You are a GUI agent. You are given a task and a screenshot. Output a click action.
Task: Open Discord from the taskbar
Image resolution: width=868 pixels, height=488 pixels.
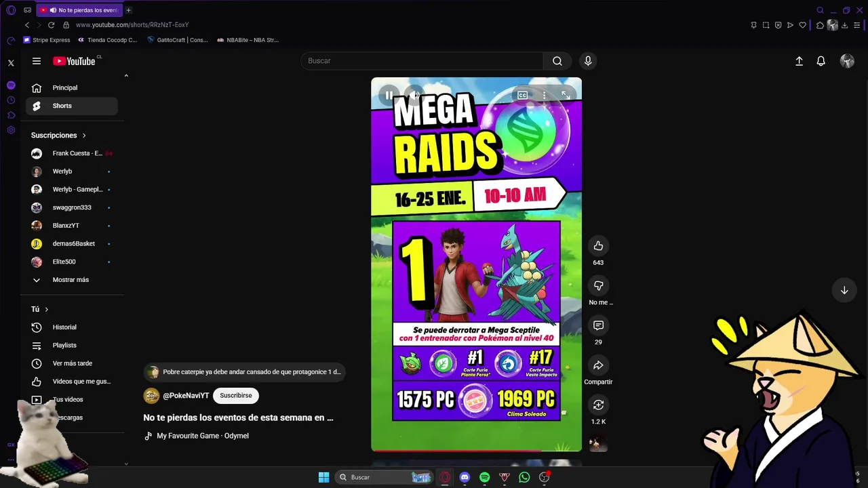click(465, 477)
